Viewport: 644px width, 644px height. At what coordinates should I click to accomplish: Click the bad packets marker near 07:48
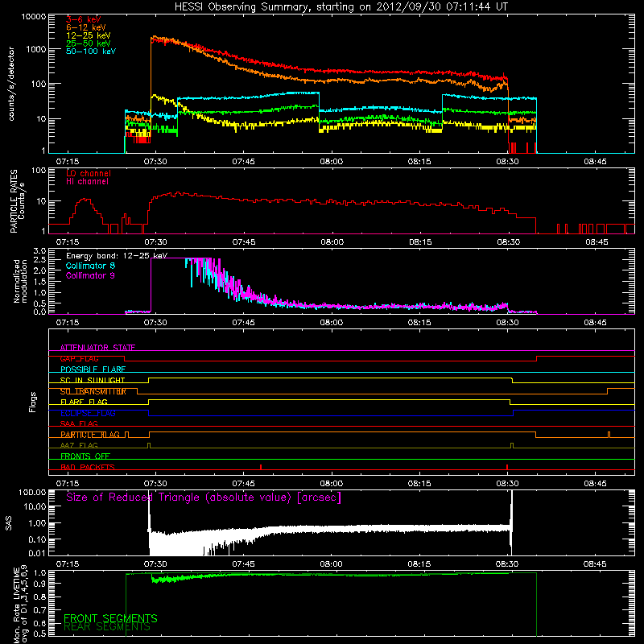(x=261, y=467)
